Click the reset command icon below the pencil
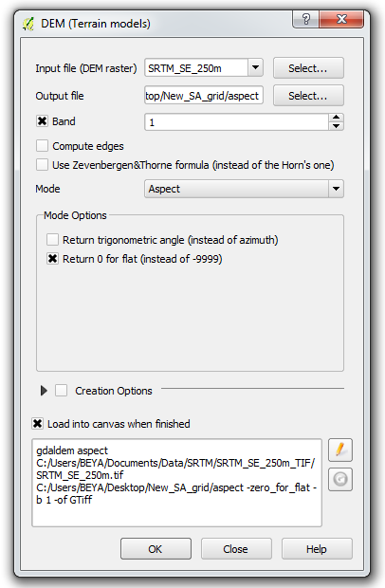The width and height of the screenshot is (385, 588). (340, 479)
